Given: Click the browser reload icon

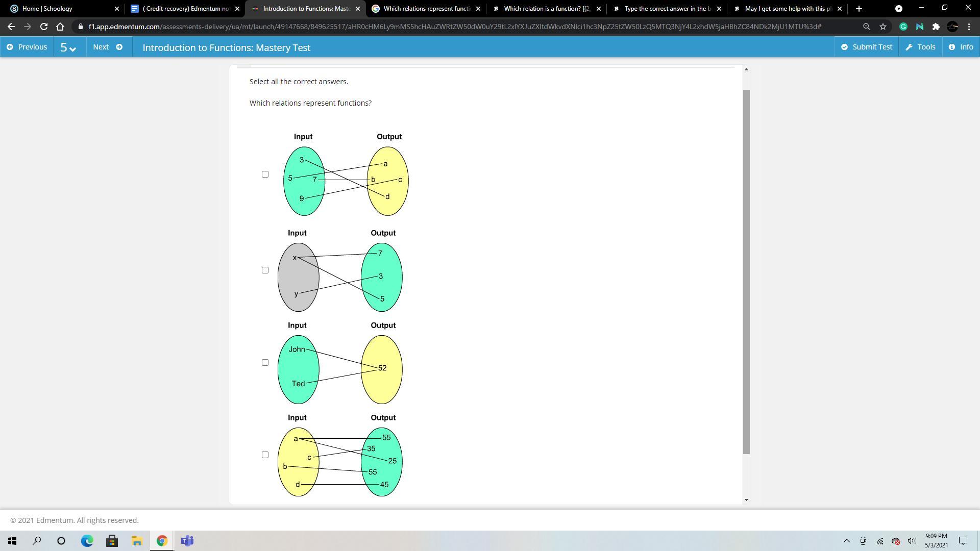Looking at the screenshot, I should (44, 27).
